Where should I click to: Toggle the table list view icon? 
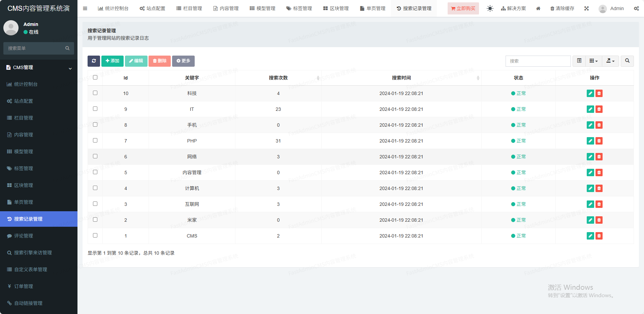(x=579, y=61)
